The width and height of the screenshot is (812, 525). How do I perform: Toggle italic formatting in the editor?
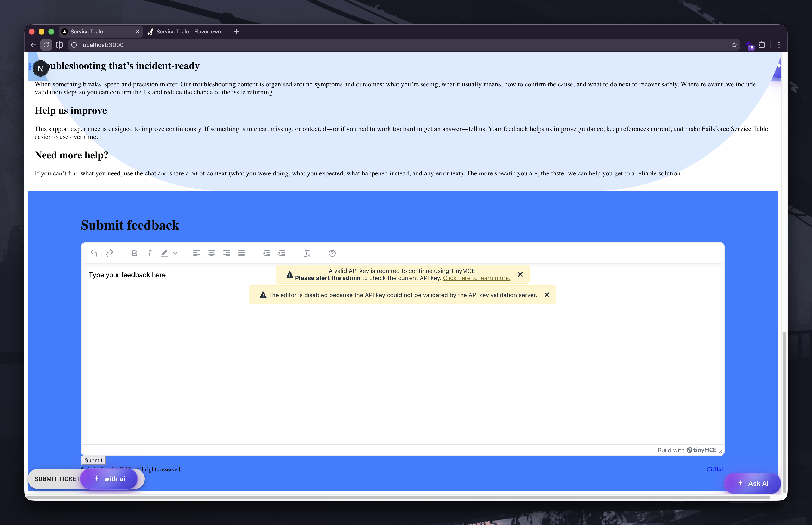[149, 253]
